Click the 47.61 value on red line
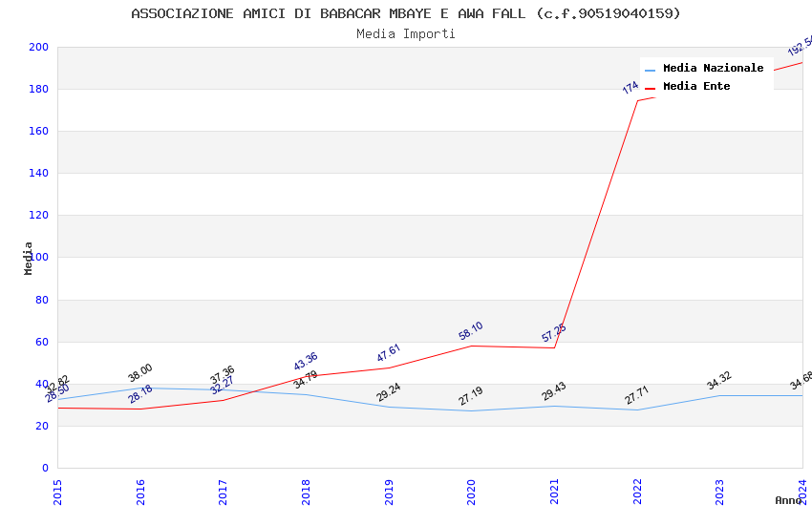The image size is (812, 525). pos(389,353)
